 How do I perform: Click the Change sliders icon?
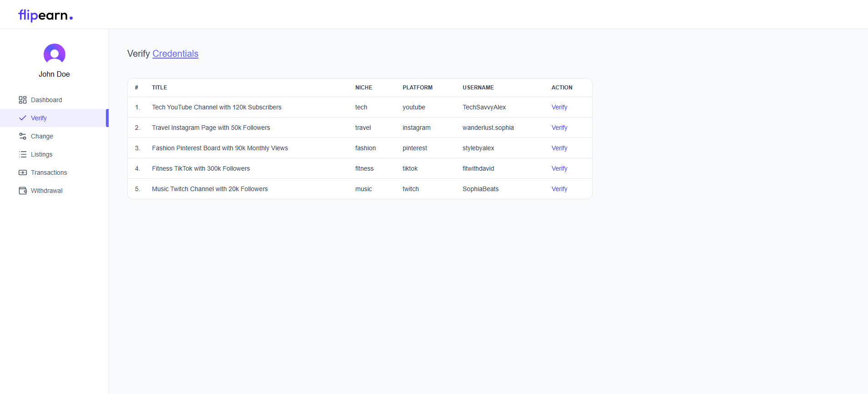(x=23, y=136)
